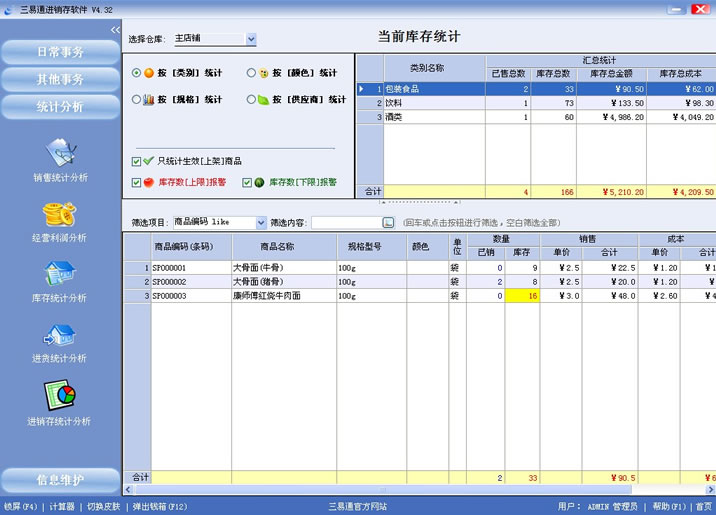Select the SP000002 product code cell
Viewport: 716px width, 515px height.
coord(191,282)
